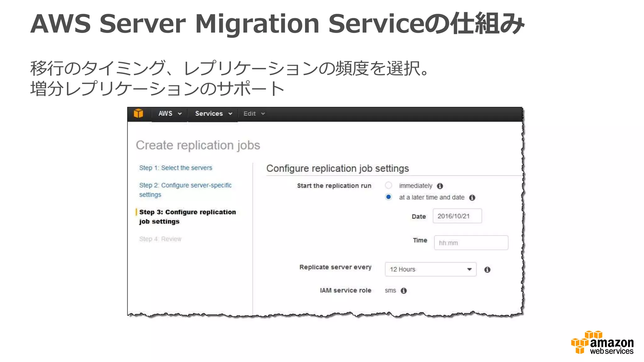
Task: Show info for IAM service role
Action: click(x=404, y=291)
